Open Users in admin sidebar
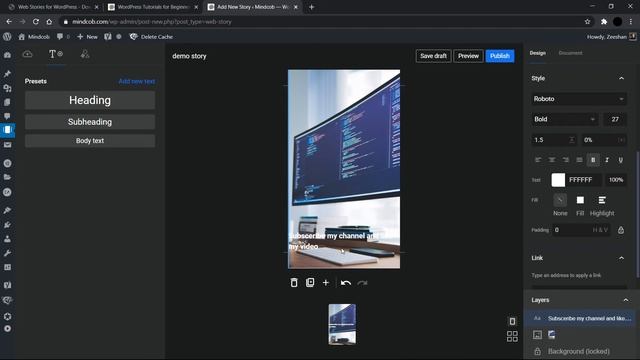 coord(7,239)
